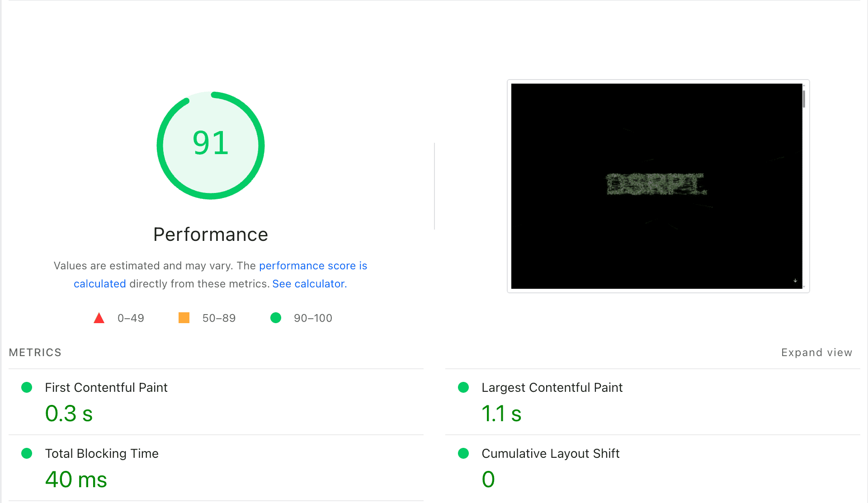Expand the Largest Contentful Paint metric row
Viewport: 868px width, 503px height.
point(552,388)
